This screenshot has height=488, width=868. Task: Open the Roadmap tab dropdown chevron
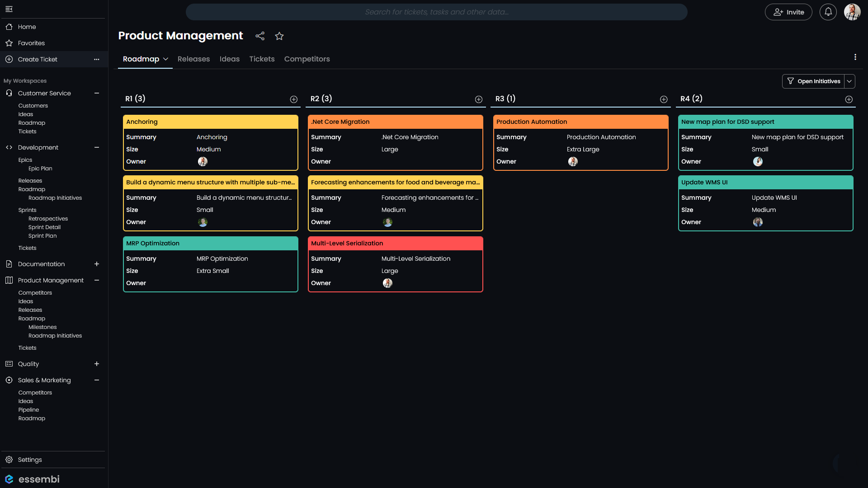click(165, 59)
